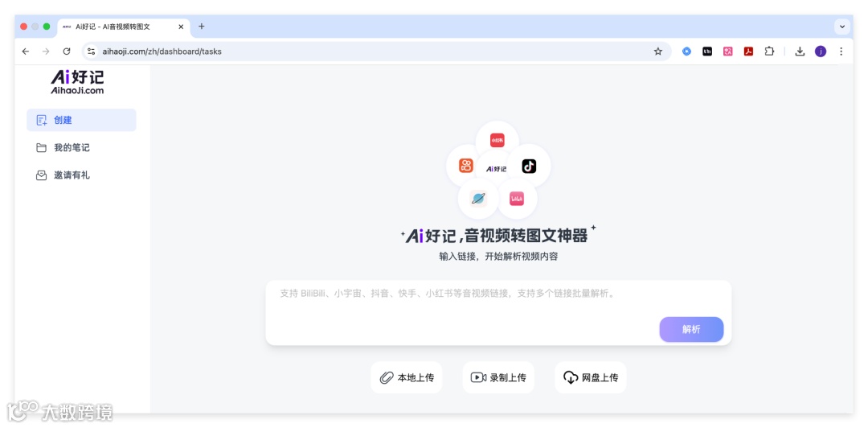Screen dimensions: 868x428
Task: Close the Ai好记 browser tab
Action: tap(181, 27)
